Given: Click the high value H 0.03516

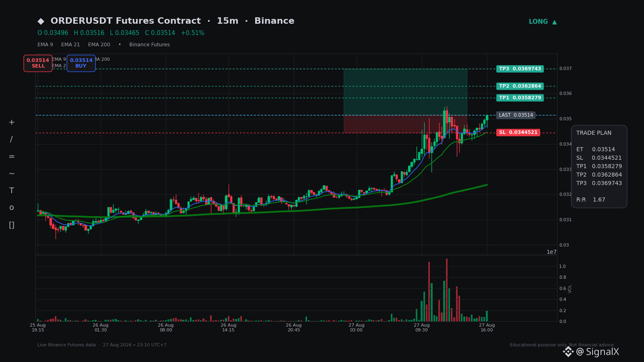Looking at the screenshot, I should 89,33.
